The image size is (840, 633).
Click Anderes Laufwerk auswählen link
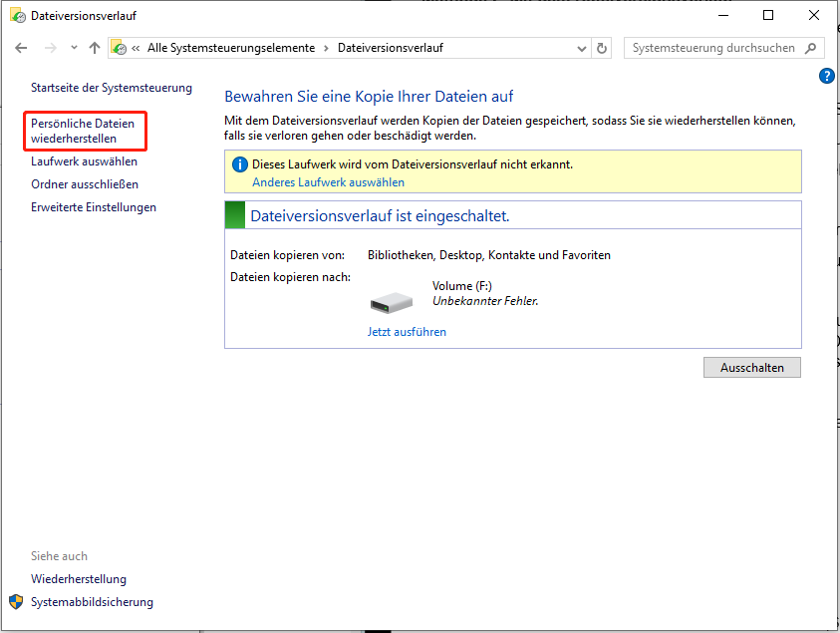tap(329, 182)
